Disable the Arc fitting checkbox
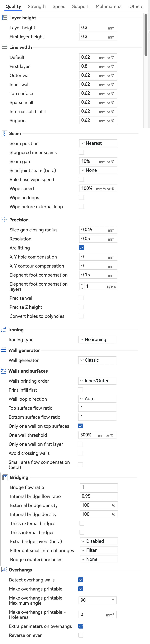Viewport: 150px width, 644px height. pos(81,248)
